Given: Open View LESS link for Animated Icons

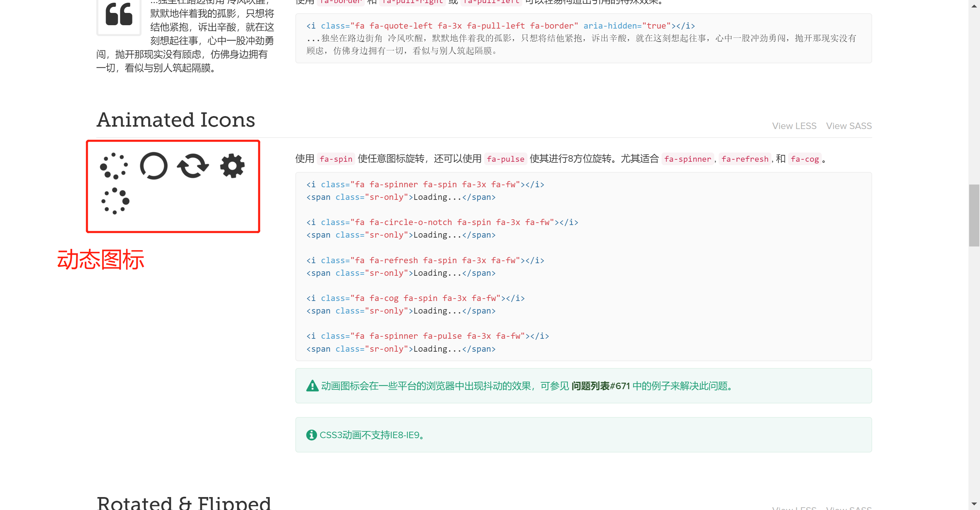Looking at the screenshot, I should click(x=794, y=126).
